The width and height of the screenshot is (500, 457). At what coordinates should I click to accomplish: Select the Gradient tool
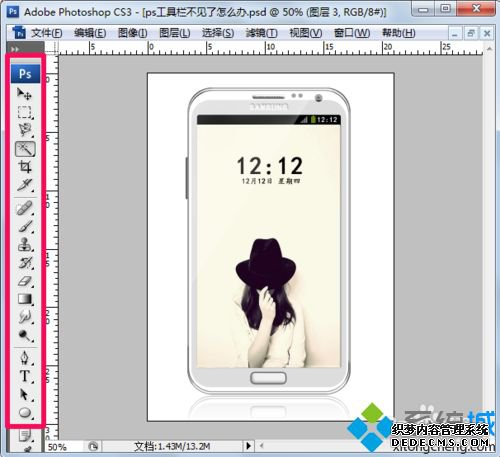(x=24, y=299)
